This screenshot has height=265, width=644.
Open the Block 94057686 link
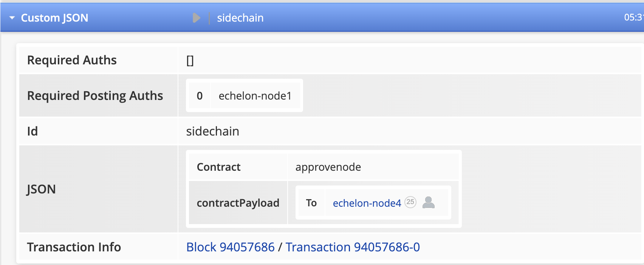coord(230,247)
